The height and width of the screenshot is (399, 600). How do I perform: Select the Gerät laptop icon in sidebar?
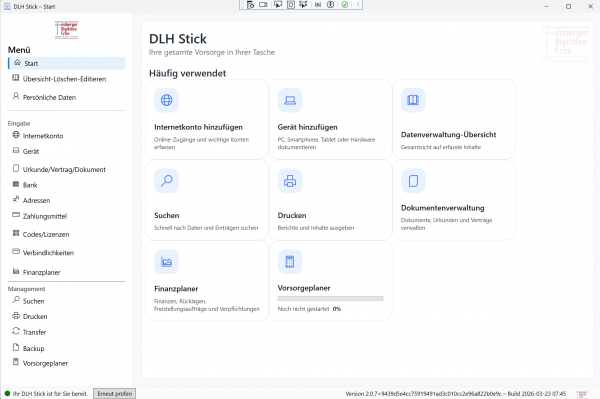click(x=16, y=151)
